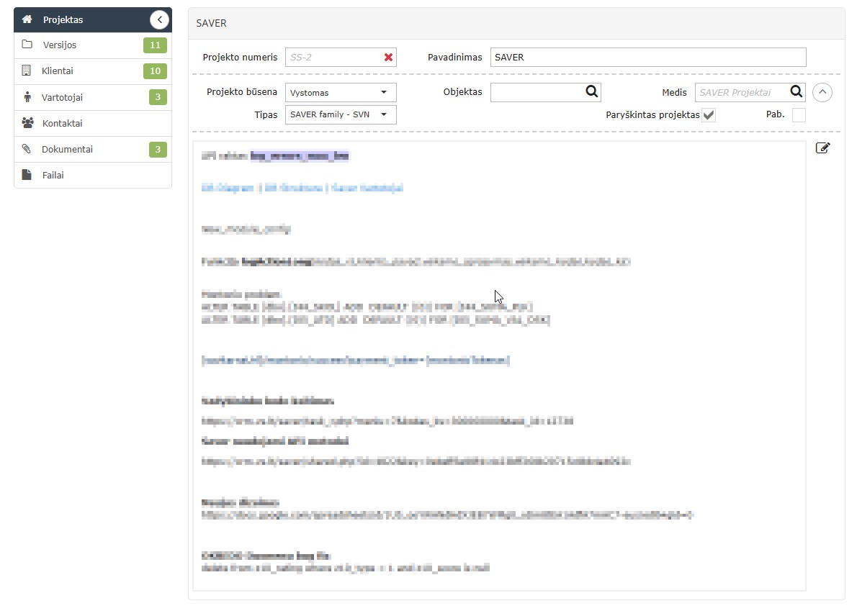Open the Kontaktai menu item
The width and height of the screenshot is (857, 616).
62,124
